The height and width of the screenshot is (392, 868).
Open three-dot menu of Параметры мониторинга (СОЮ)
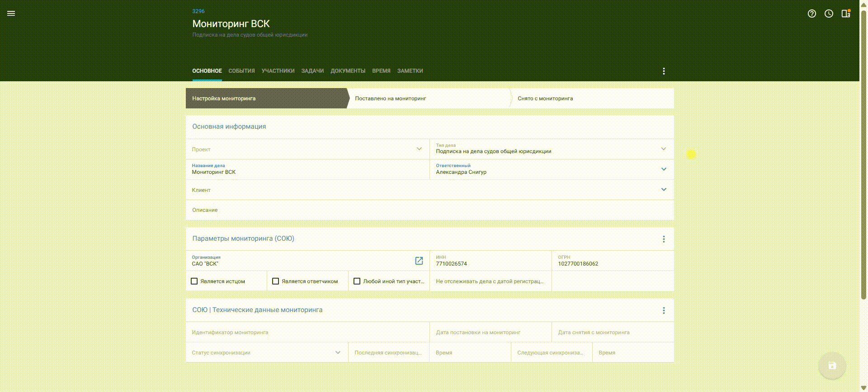coord(664,239)
